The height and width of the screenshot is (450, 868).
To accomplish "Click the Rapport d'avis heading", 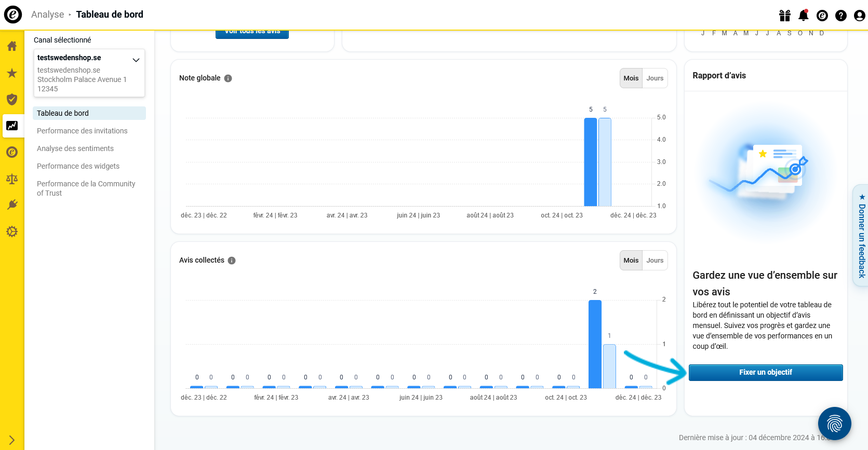I will (x=719, y=75).
